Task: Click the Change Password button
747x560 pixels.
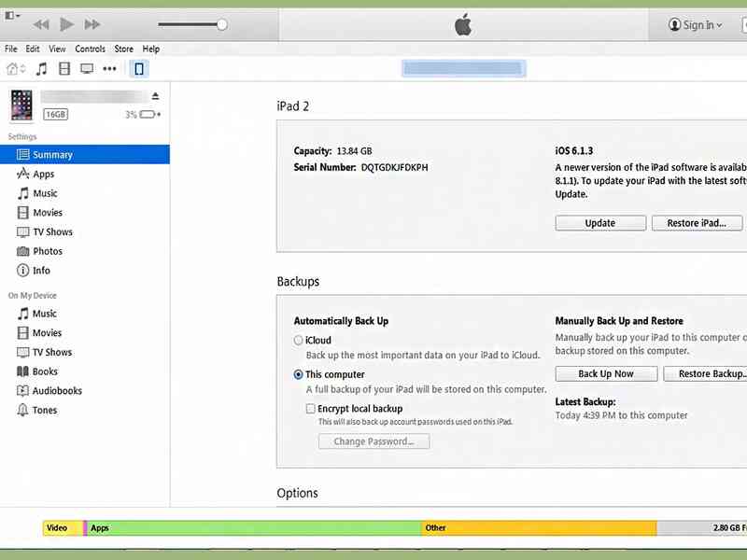Action: pyautogui.click(x=374, y=441)
